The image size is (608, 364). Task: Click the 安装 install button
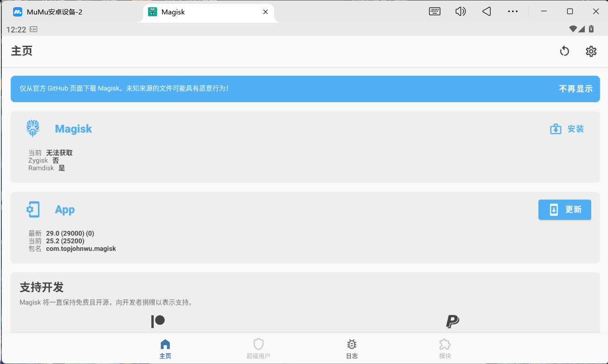coord(576,129)
